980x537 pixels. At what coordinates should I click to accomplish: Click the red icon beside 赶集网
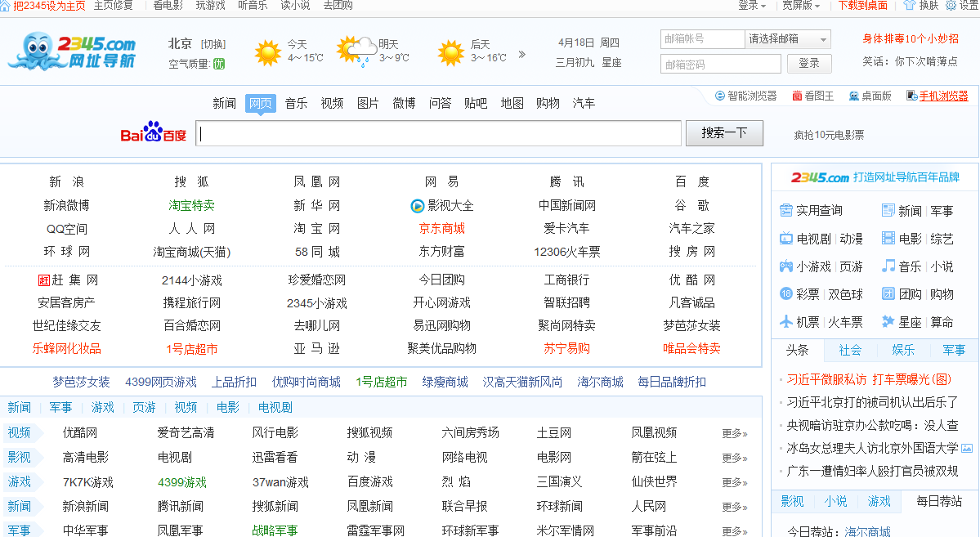(44, 280)
